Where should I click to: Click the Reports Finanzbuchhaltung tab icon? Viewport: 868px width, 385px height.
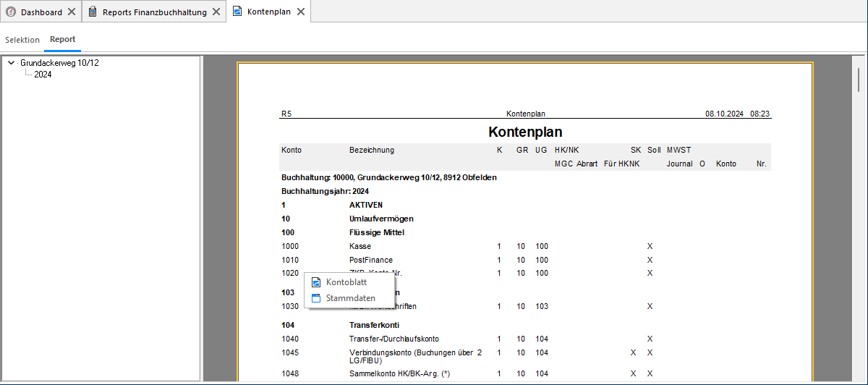pyautogui.click(x=93, y=12)
